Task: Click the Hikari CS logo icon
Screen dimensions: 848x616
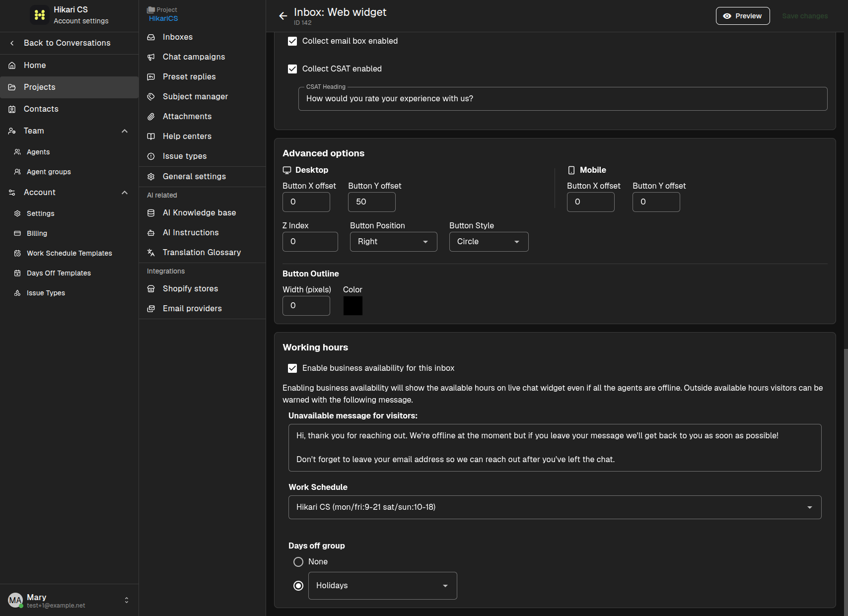Action: [x=40, y=15]
